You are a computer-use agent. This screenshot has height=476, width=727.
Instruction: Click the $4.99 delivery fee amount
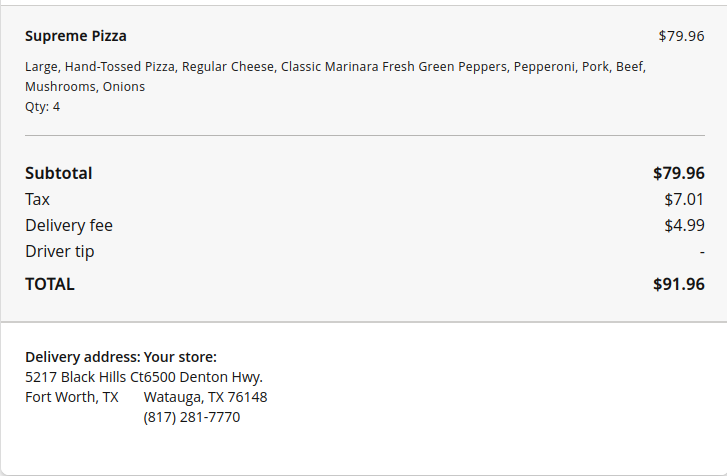[685, 225]
